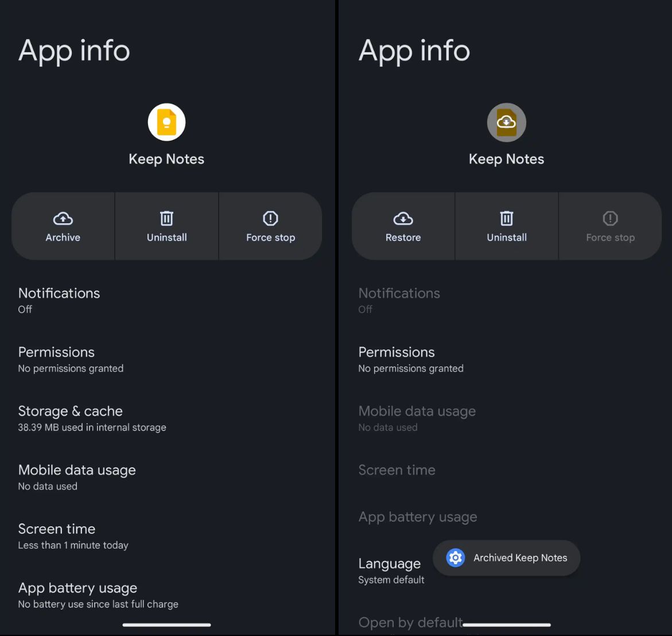Open Notifications setting showing Off
The width and height of the screenshot is (672, 636).
(59, 300)
